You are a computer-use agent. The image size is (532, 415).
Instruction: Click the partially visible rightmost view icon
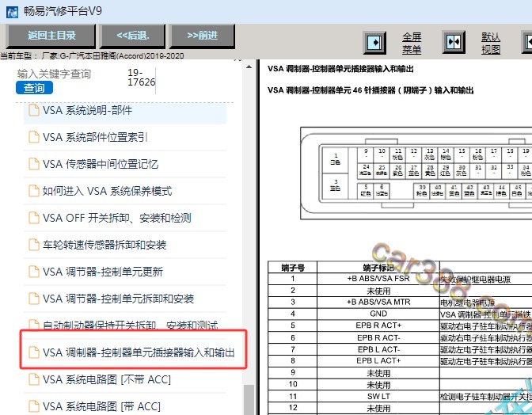coord(527,42)
